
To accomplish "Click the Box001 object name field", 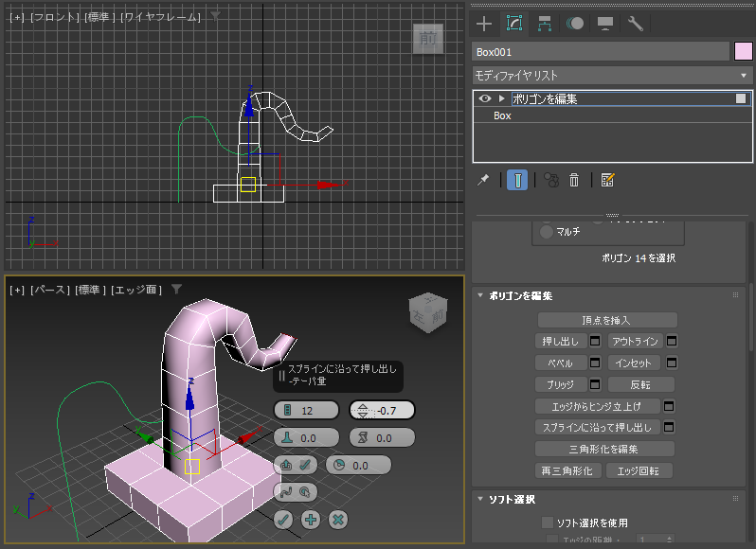I will (601, 52).
